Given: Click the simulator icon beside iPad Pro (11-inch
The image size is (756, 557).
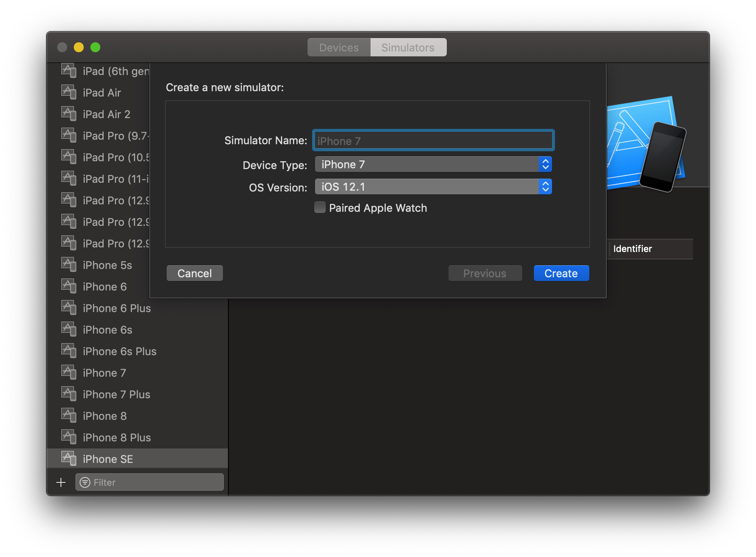Looking at the screenshot, I should point(69,178).
